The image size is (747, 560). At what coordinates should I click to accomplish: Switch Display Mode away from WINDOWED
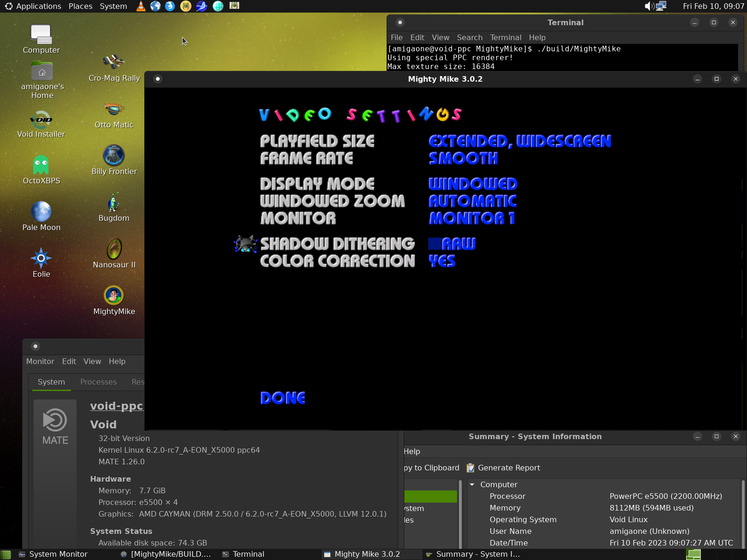(x=473, y=183)
